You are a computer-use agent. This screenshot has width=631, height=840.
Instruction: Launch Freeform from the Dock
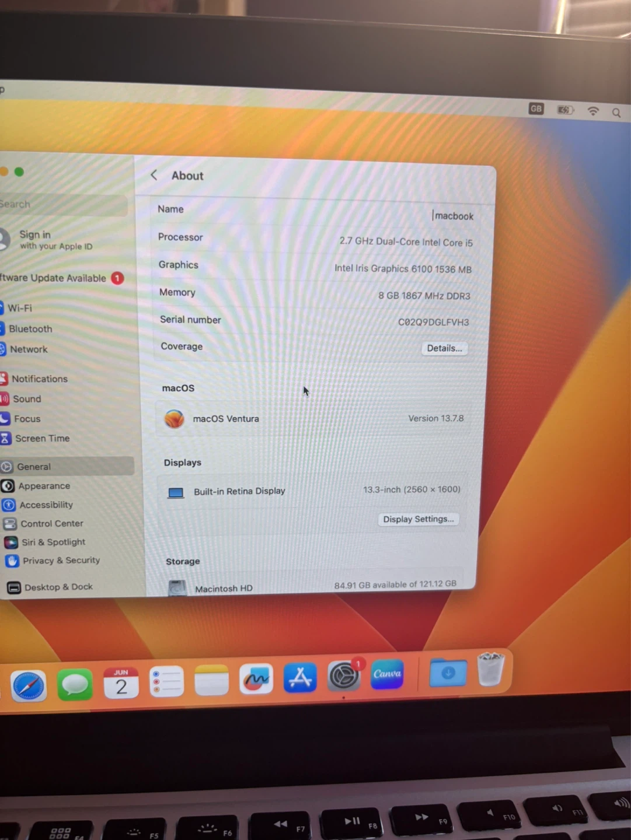(x=256, y=678)
